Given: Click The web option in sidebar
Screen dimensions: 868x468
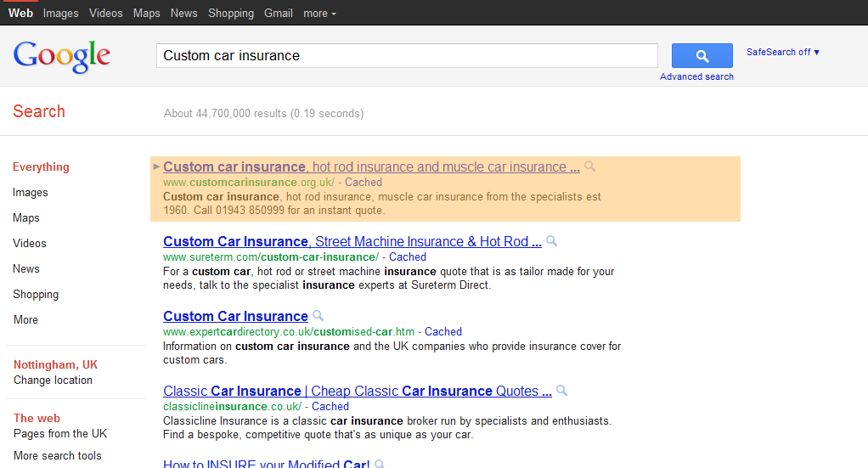Looking at the screenshot, I should click(x=37, y=418).
